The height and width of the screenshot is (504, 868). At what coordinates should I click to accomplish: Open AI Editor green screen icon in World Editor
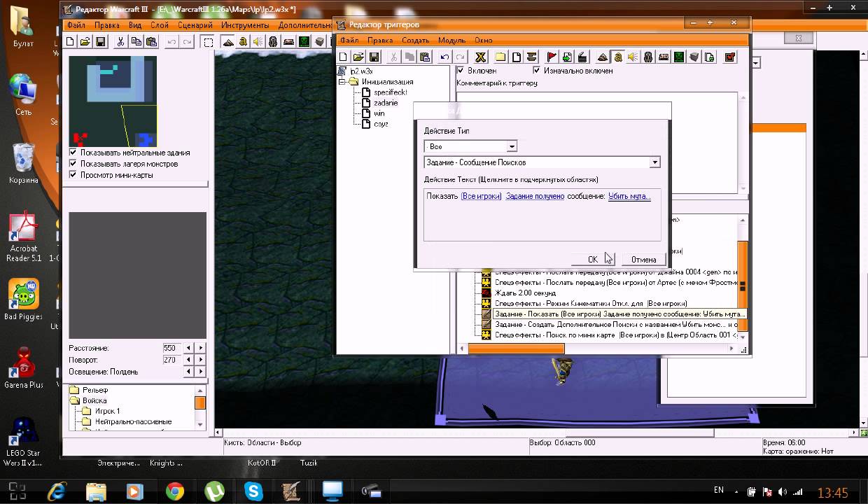click(304, 42)
